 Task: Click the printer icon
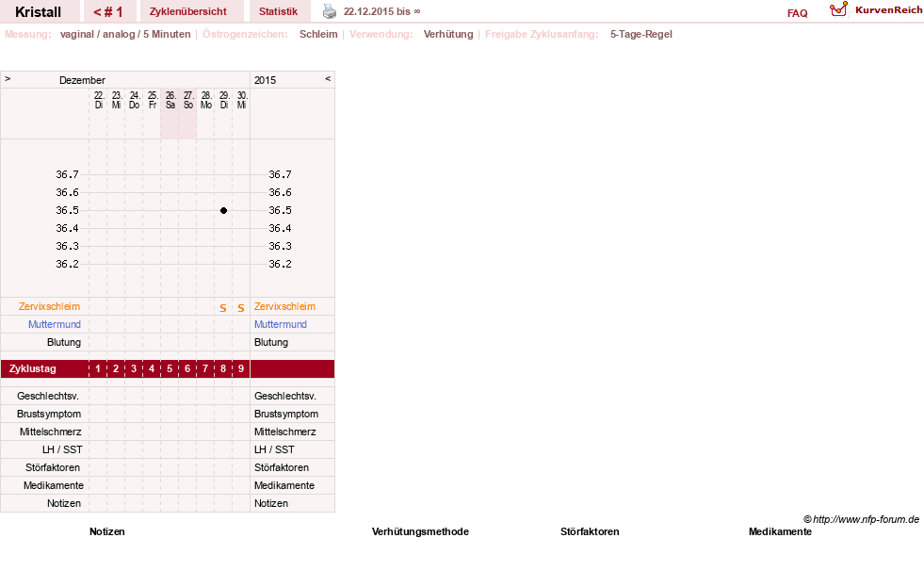(x=330, y=11)
